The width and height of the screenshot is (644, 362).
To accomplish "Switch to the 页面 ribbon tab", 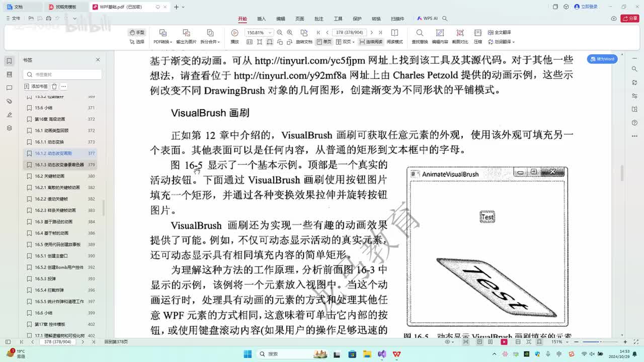I will pos(300,19).
